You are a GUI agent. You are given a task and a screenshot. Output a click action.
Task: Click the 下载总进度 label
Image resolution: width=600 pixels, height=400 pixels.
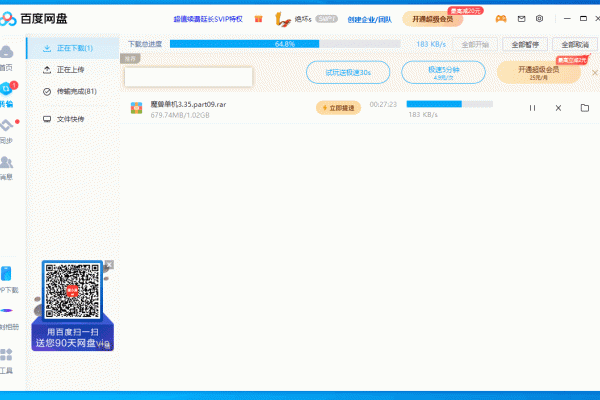click(x=145, y=44)
